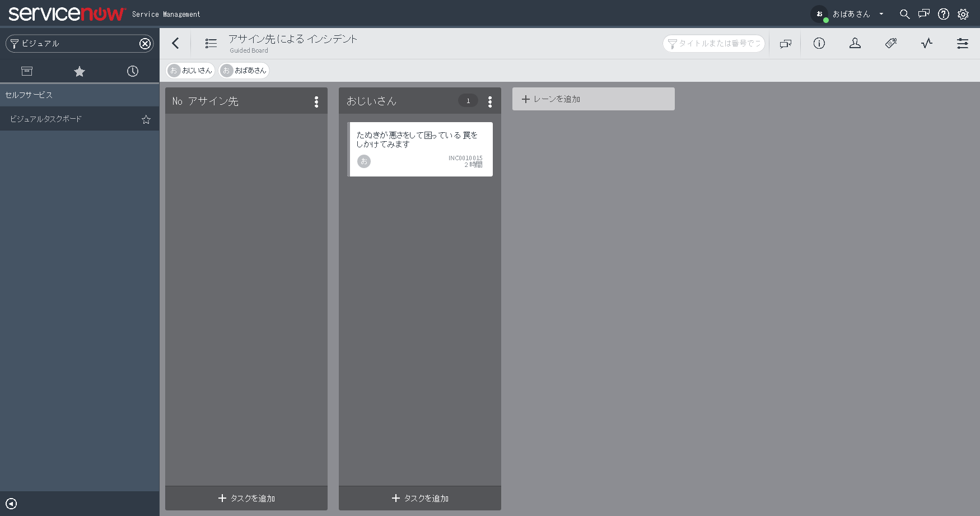
Task: Click the おじいさん lane card count badge
Action: [468, 101]
